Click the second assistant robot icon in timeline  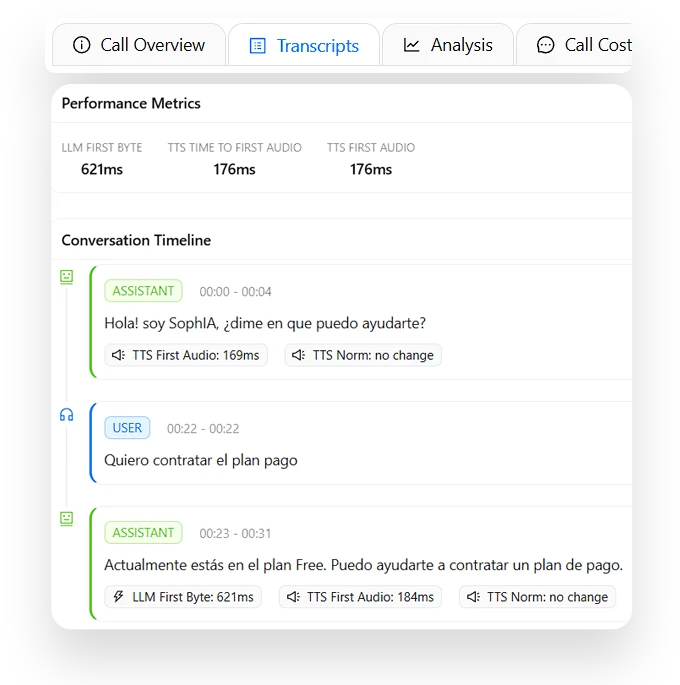(x=66, y=519)
